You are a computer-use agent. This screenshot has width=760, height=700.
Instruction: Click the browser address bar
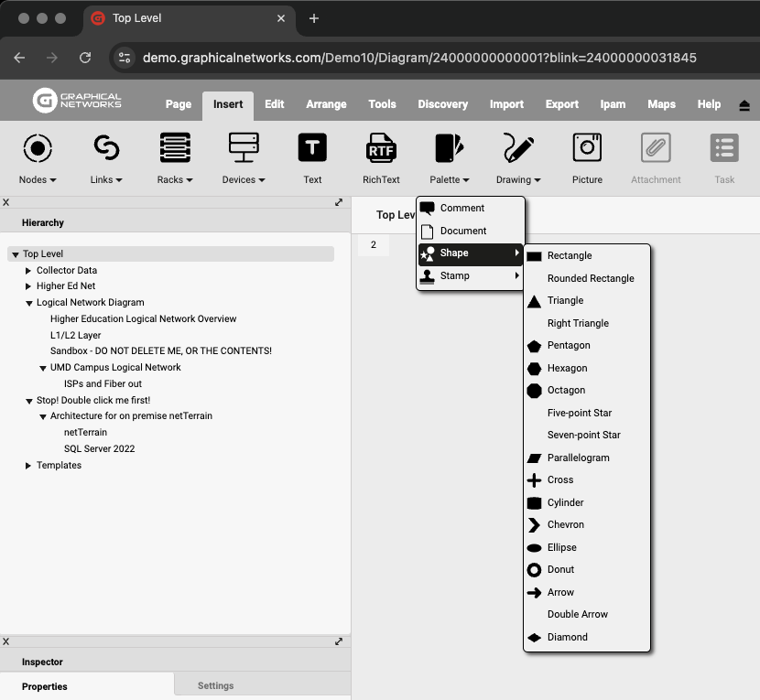(x=419, y=58)
